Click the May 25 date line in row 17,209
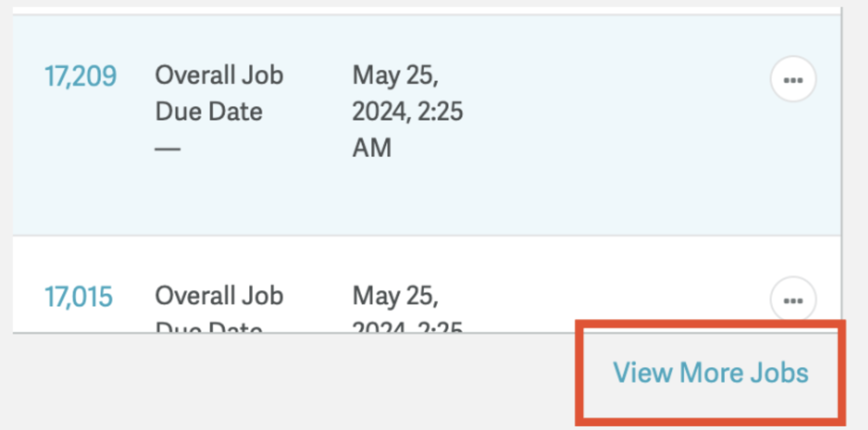This screenshot has width=868, height=430. pos(395,75)
